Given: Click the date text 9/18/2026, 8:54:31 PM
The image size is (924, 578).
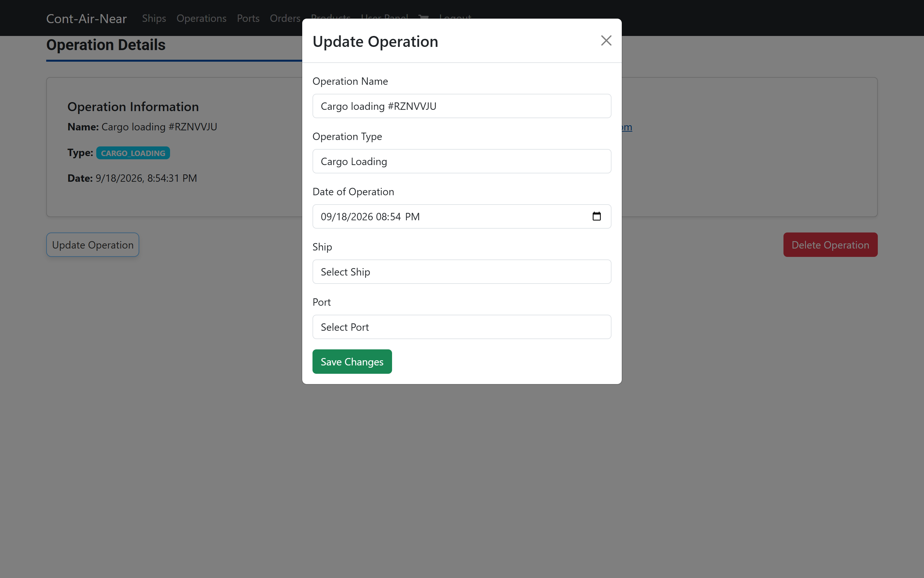Looking at the screenshot, I should [x=146, y=178].
